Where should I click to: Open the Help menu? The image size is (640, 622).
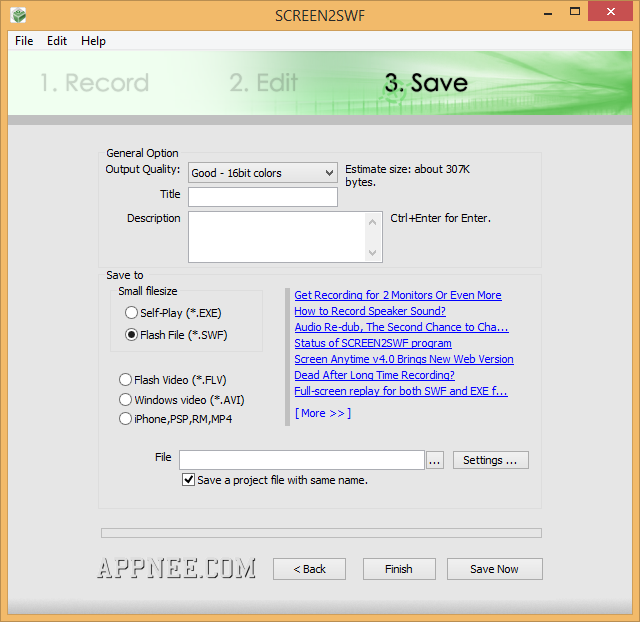click(x=93, y=41)
